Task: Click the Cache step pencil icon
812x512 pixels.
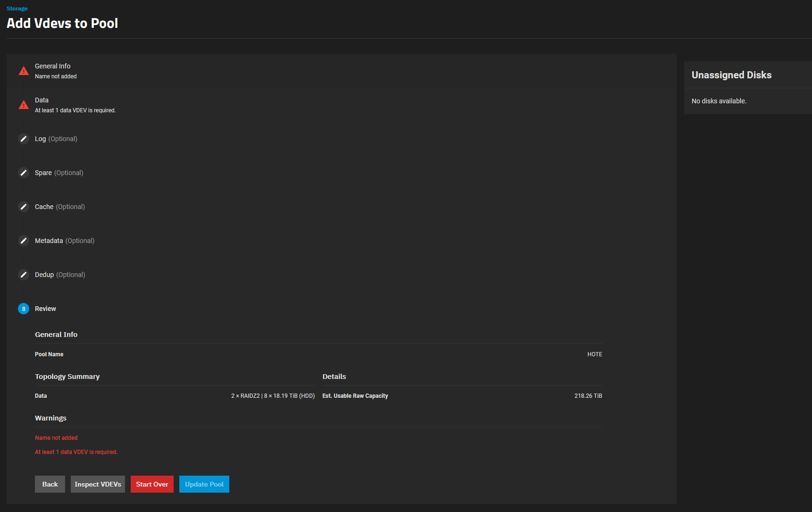Action: 24,207
